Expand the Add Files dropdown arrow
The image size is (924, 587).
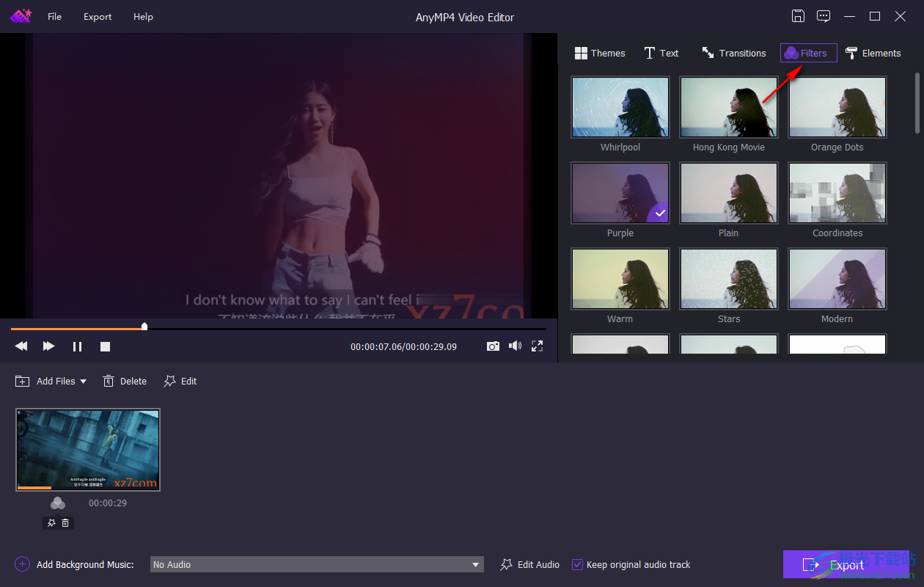[83, 382]
